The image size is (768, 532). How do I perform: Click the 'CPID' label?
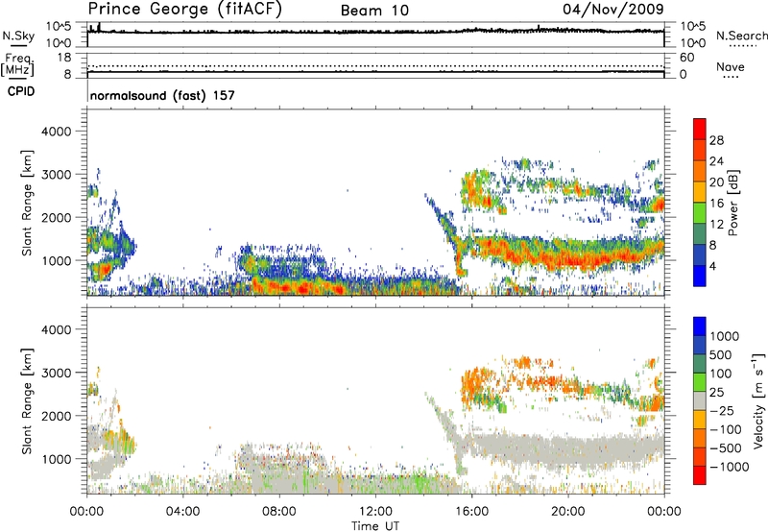(21, 91)
